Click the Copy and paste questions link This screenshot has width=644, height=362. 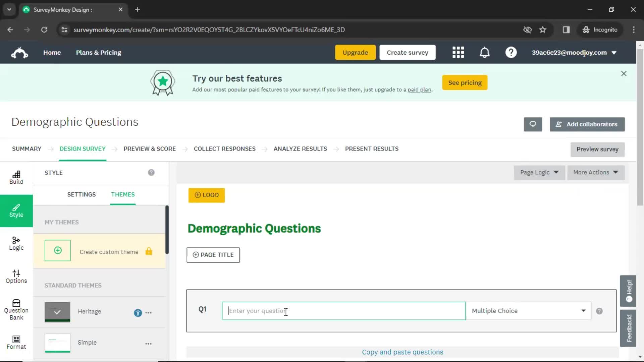(x=402, y=352)
